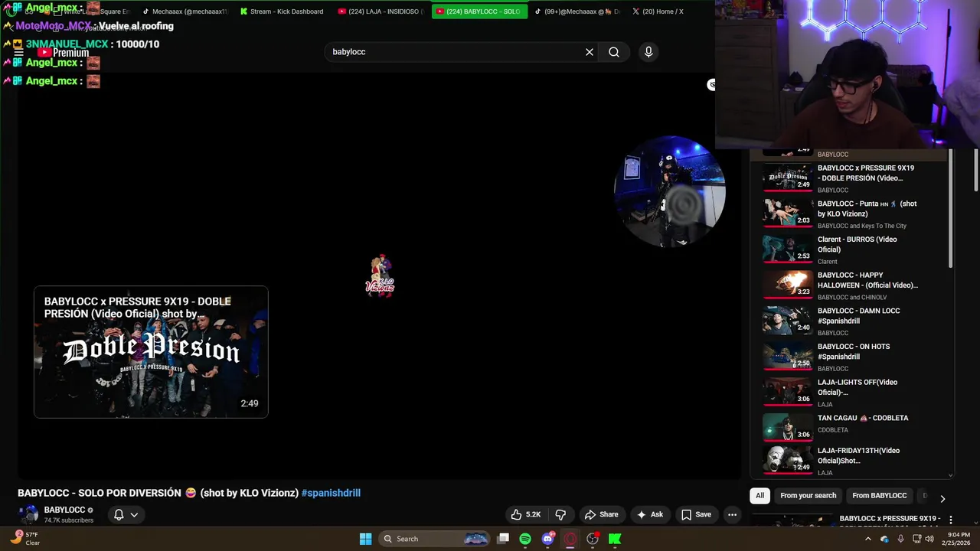
Task: Start voice search with the microphone icon
Action: coord(648,52)
